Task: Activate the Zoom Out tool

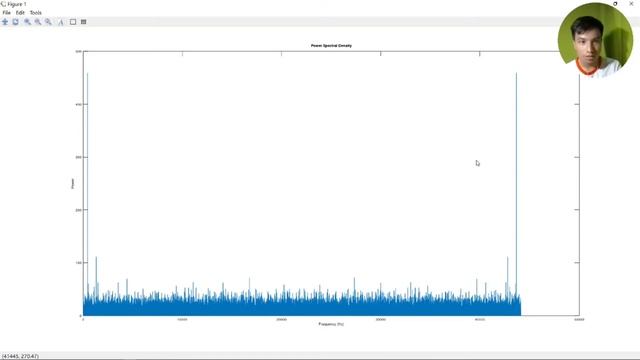Action: coord(38,22)
